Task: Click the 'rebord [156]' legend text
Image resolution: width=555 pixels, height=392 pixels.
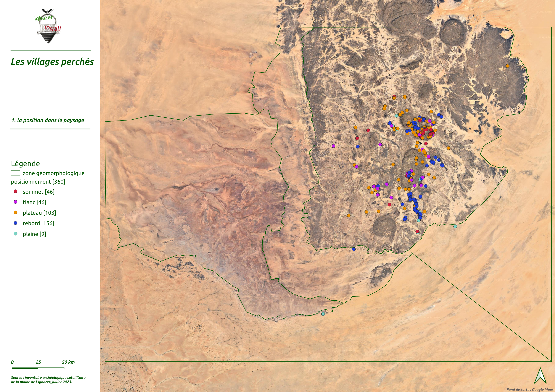Action: click(38, 223)
